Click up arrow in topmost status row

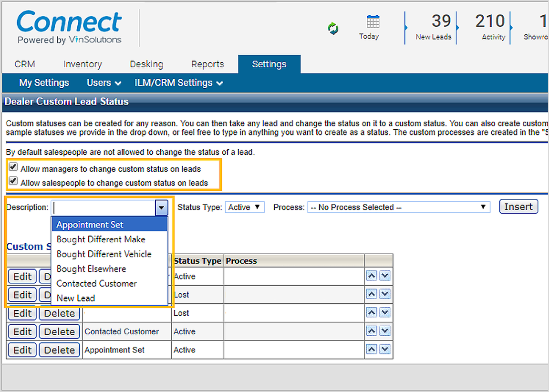(372, 276)
